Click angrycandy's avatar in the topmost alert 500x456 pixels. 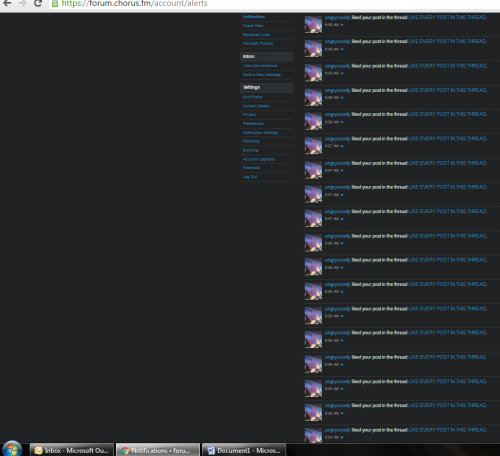point(313,24)
